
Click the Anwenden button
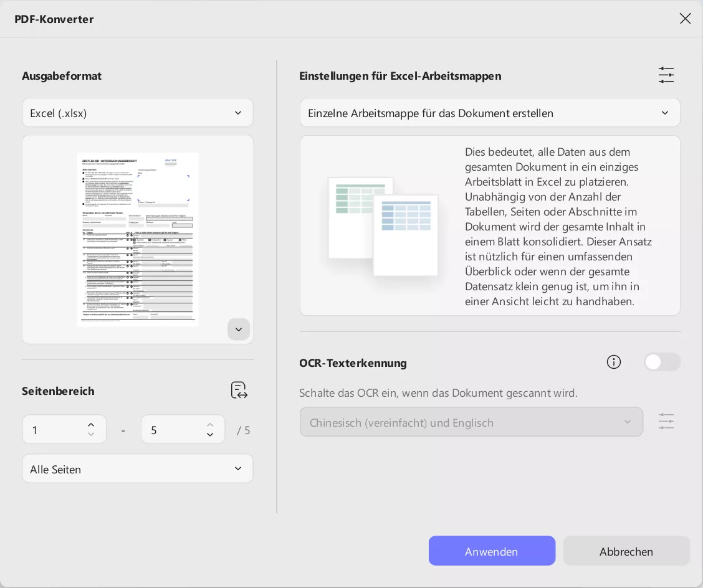click(x=492, y=551)
